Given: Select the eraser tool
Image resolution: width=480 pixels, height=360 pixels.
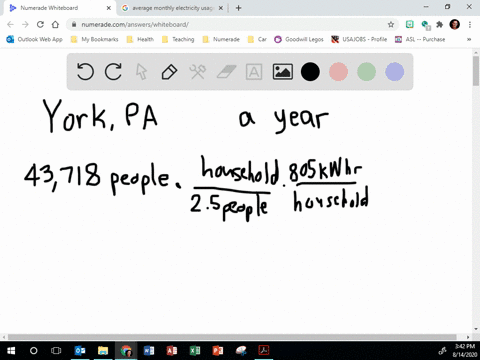Looking at the screenshot, I should [x=226, y=72].
